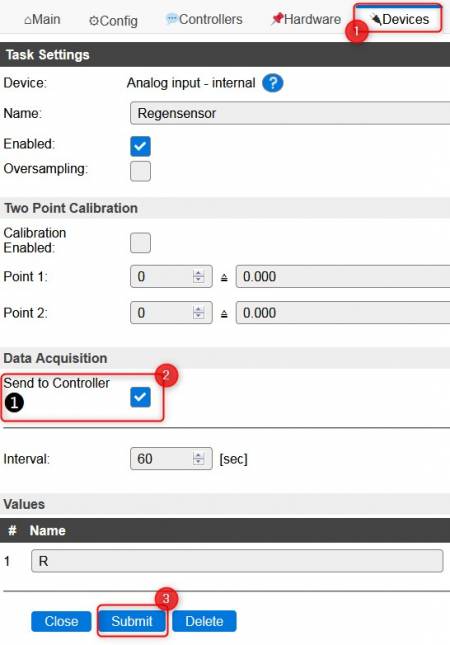Change Interval seconds spinner arrows

tap(198, 459)
